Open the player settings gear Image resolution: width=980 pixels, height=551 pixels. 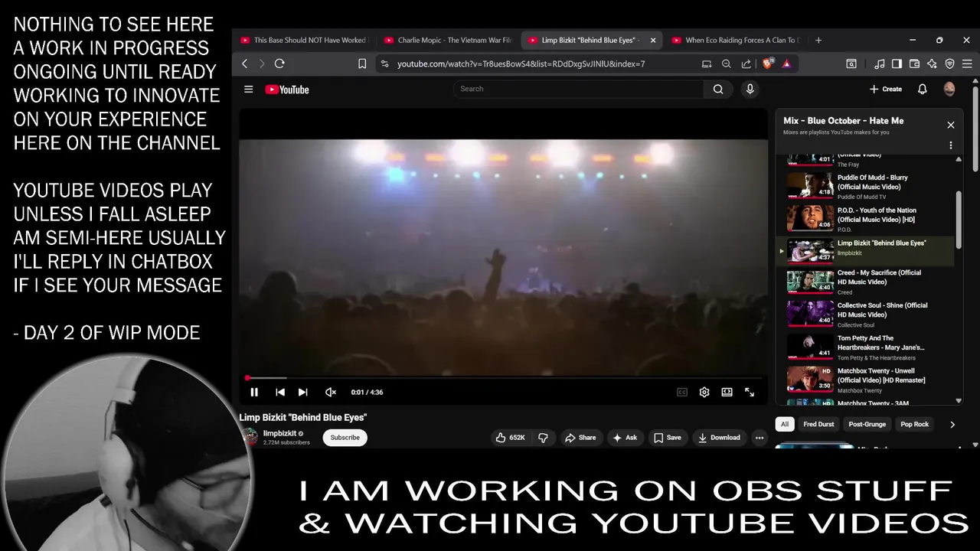704,392
